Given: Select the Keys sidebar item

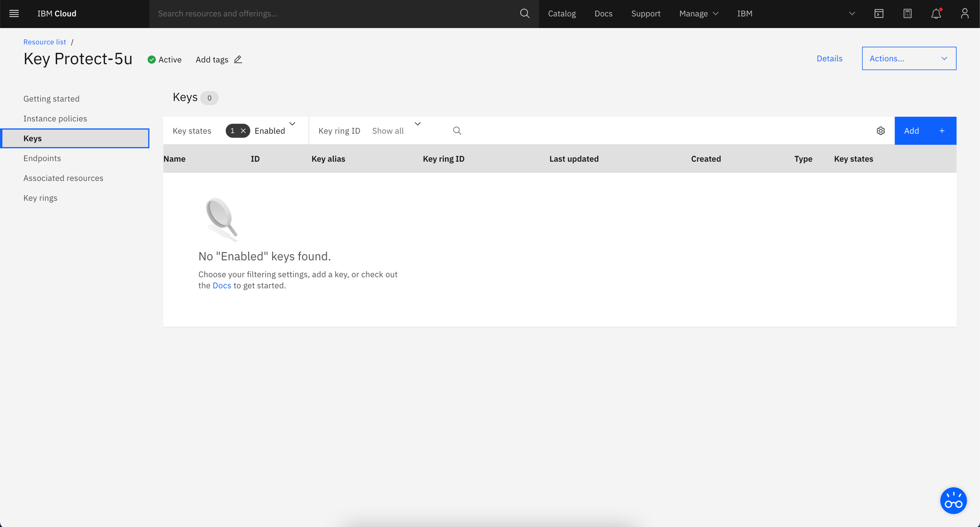Looking at the screenshot, I should tap(75, 138).
